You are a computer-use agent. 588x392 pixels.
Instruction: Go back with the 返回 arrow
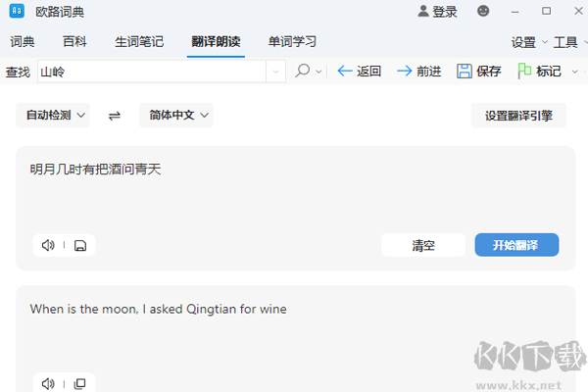pos(359,72)
